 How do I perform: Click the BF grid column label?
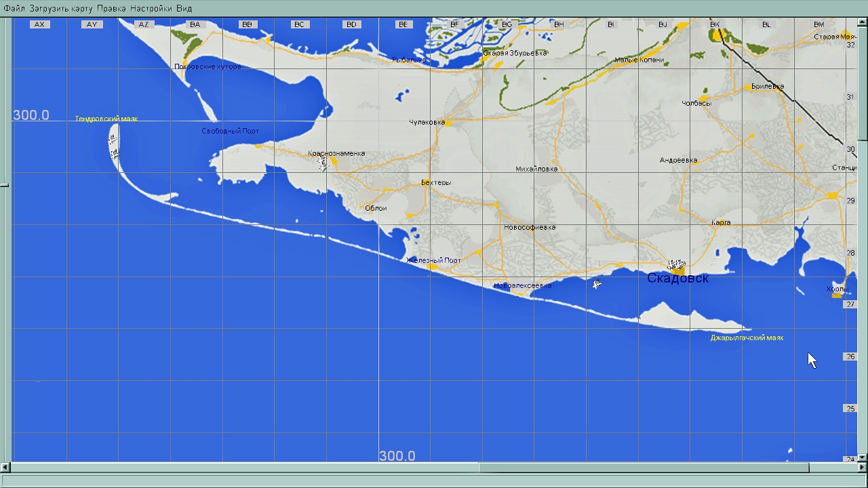[454, 24]
